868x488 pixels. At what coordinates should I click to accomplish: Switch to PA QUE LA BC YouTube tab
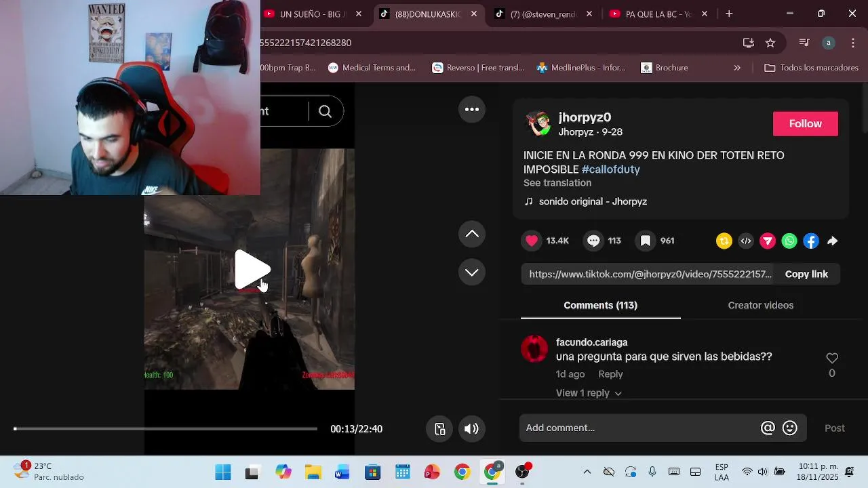point(660,14)
